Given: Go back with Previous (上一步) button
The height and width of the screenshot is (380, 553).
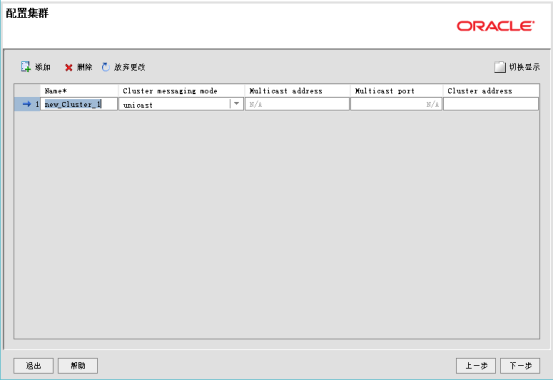Looking at the screenshot, I should pyautogui.click(x=476, y=366).
